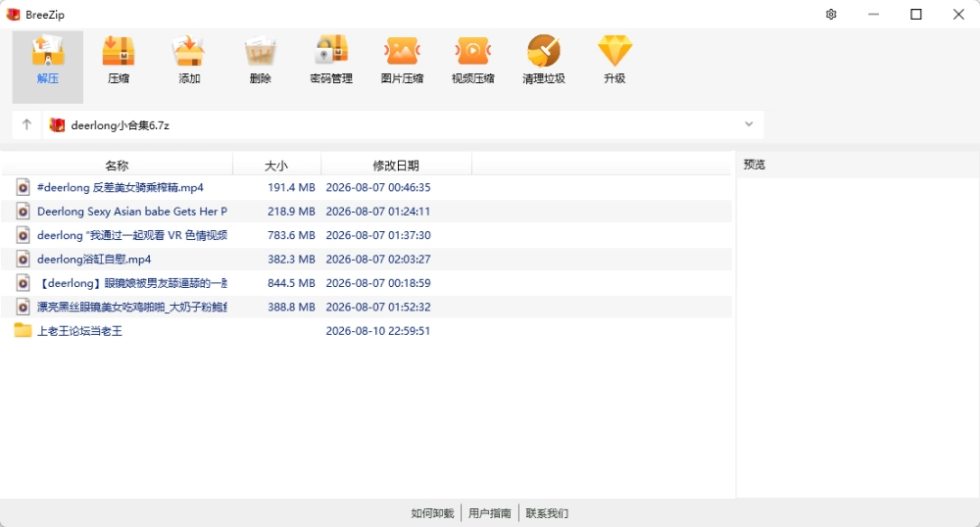Image resolution: width=980 pixels, height=527 pixels.
Task: Open the settings gear in title bar
Action: (831, 15)
